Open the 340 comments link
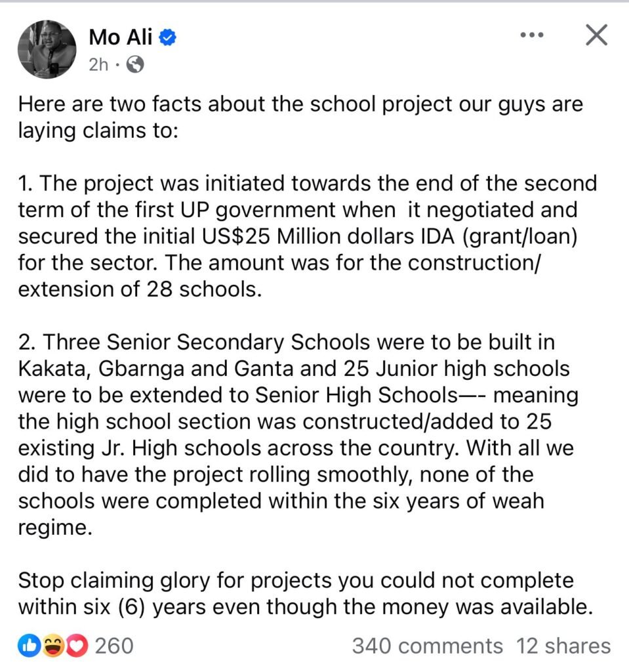 [427, 646]
